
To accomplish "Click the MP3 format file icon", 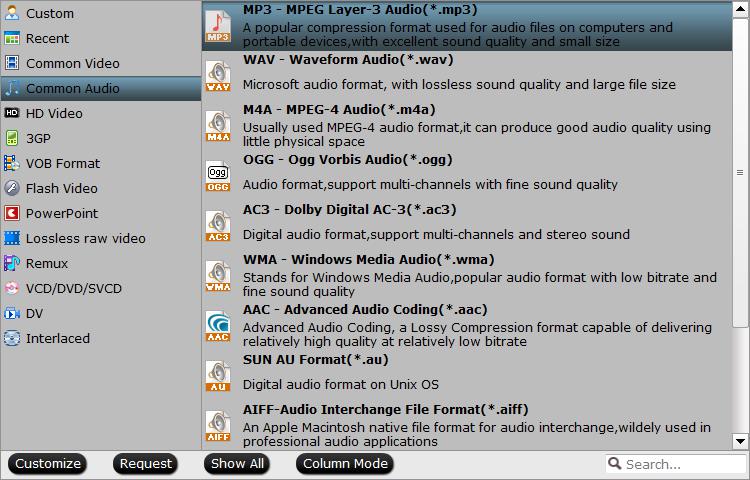I will (218, 26).
